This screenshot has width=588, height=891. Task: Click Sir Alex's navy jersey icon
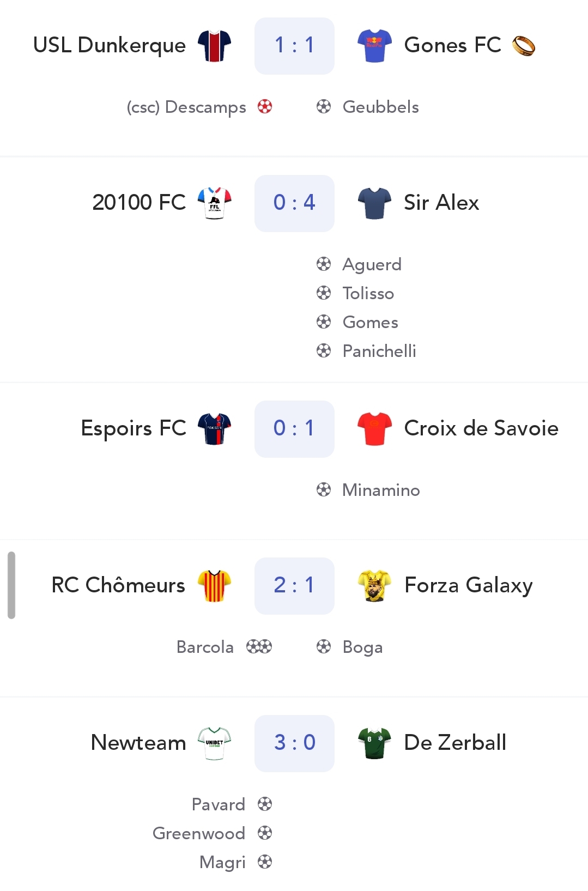[x=374, y=203]
